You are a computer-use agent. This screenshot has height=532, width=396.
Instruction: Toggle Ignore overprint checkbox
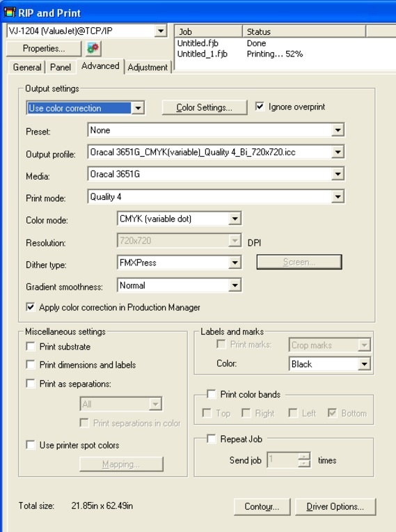pos(260,107)
